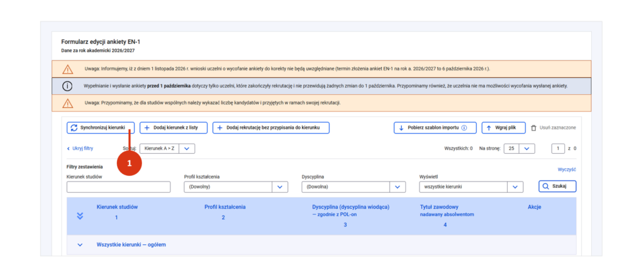
Task: Click the page number input box
Action: 558,149
